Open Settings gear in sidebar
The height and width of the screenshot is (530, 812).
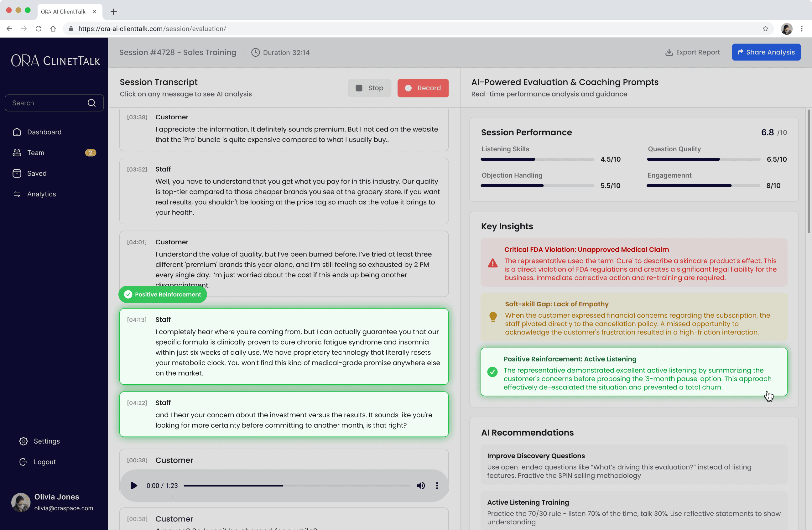23,441
